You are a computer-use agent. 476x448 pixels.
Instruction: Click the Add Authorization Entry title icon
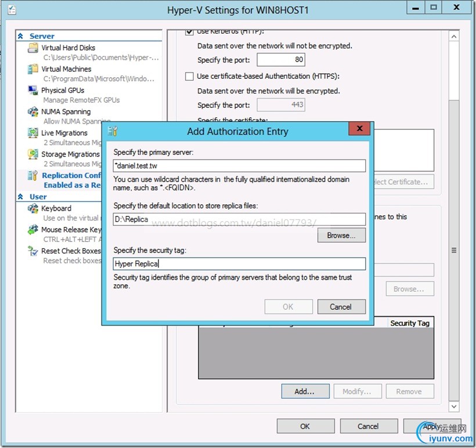click(112, 131)
